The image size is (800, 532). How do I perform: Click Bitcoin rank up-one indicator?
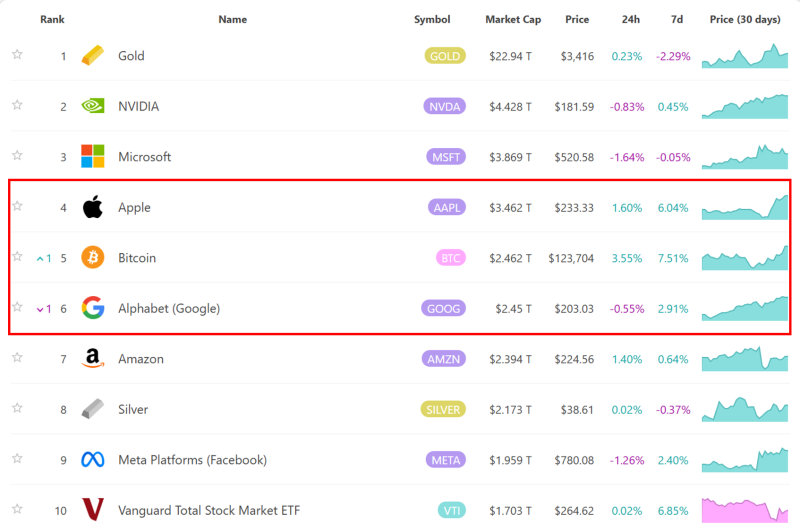click(x=44, y=258)
